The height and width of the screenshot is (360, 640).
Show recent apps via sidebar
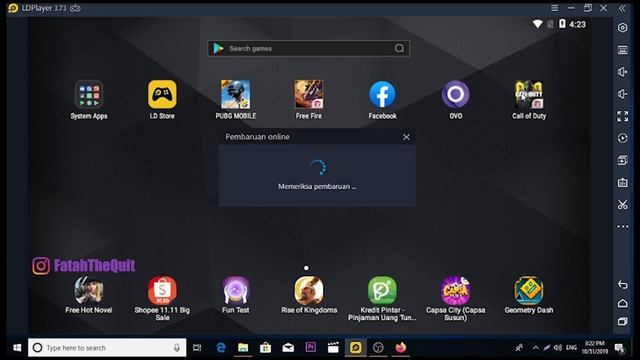[x=622, y=322]
